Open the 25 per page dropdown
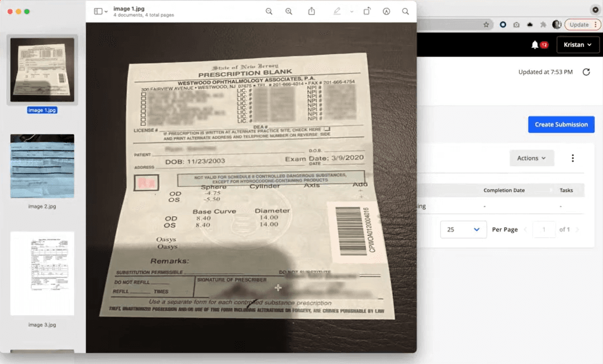603x364 pixels. 463,229
